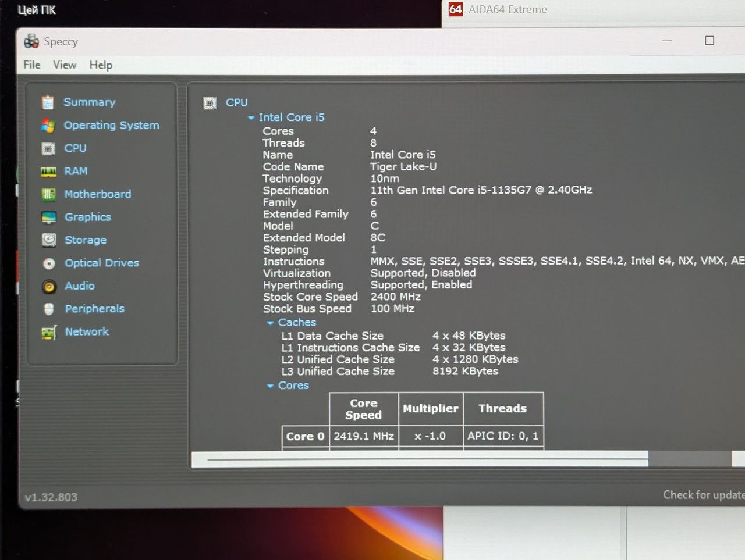Click the Stock Bus Speed value 100 MHz
Screen dimensions: 745x560
(393, 309)
